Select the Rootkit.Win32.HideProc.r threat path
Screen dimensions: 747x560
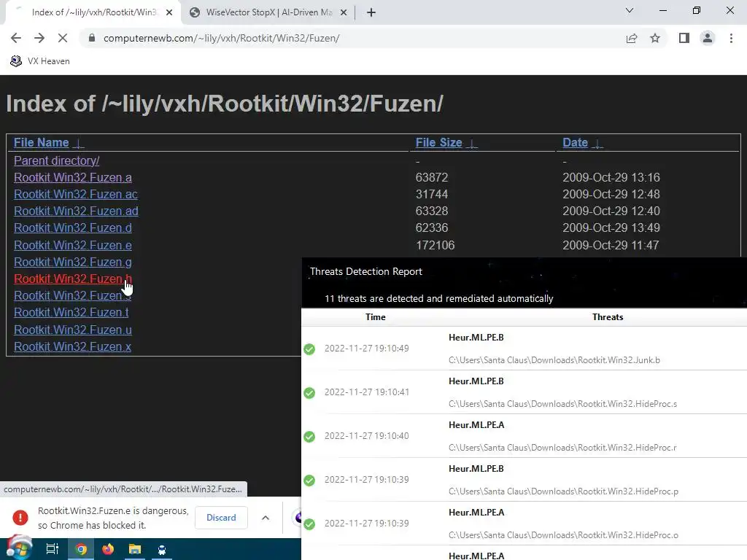[562, 448]
